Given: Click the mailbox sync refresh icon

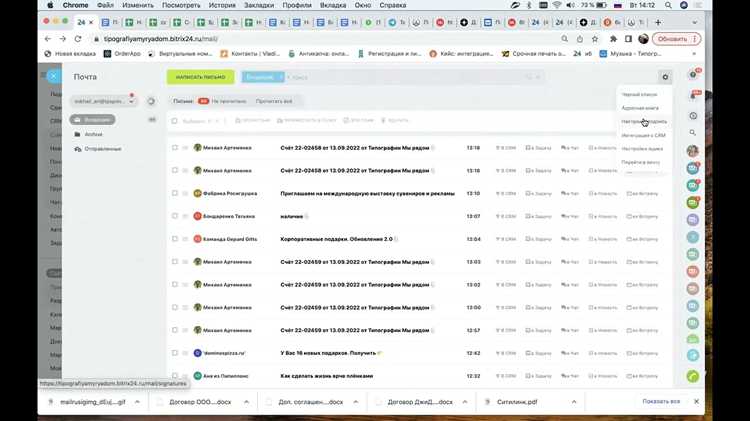Looking at the screenshot, I should tap(151, 101).
